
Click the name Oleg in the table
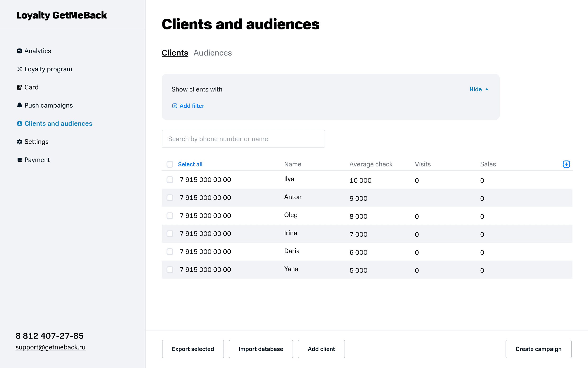(x=291, y=215)
